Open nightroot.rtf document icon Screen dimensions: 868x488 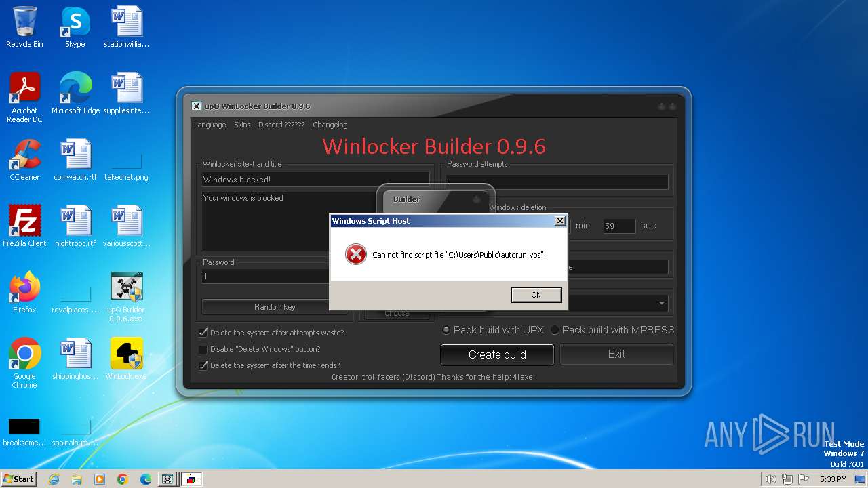[75, 226]
